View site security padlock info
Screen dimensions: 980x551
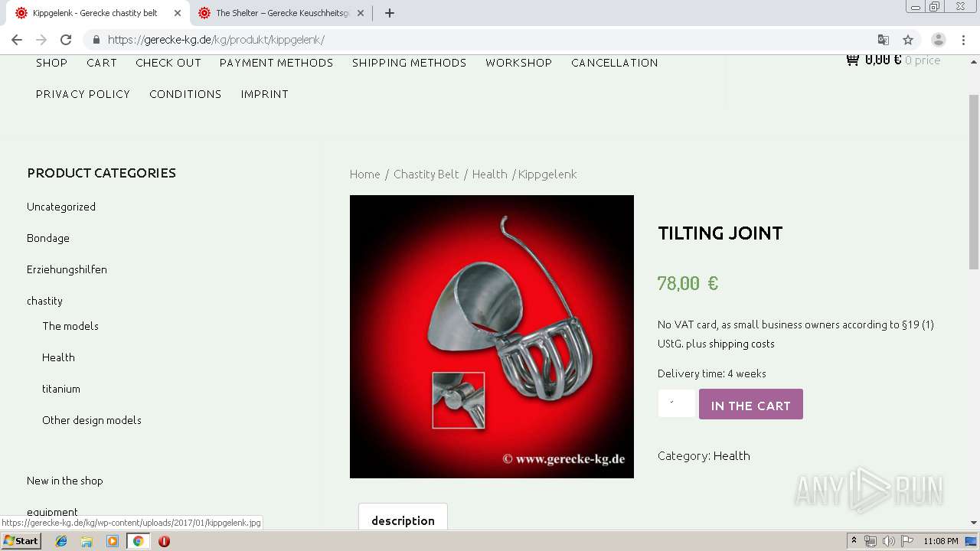click(96, 40)
